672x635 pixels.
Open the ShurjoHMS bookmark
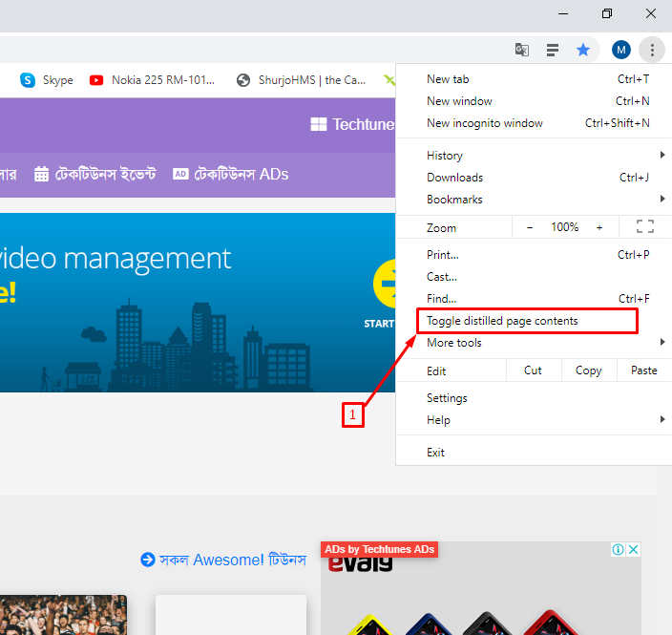(301, 80)
